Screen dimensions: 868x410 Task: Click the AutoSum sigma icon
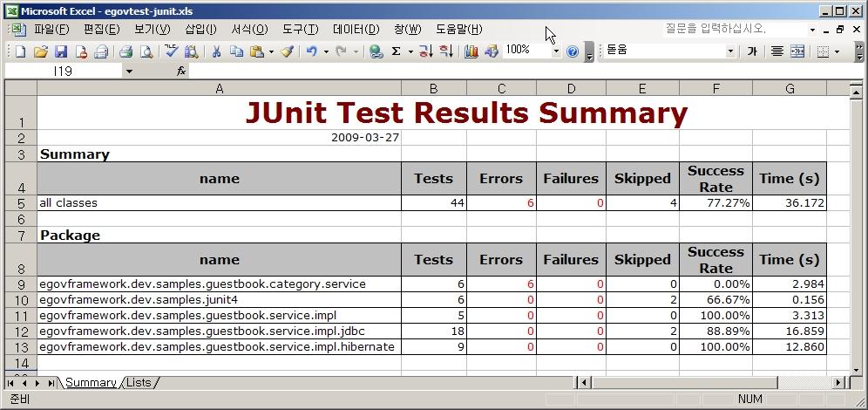(397, 51)
